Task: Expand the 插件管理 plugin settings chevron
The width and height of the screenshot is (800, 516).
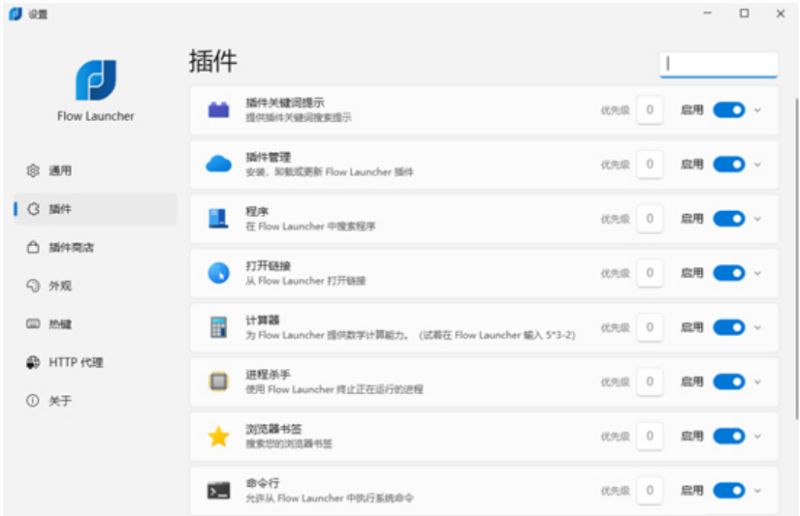Action: [758, 164]
